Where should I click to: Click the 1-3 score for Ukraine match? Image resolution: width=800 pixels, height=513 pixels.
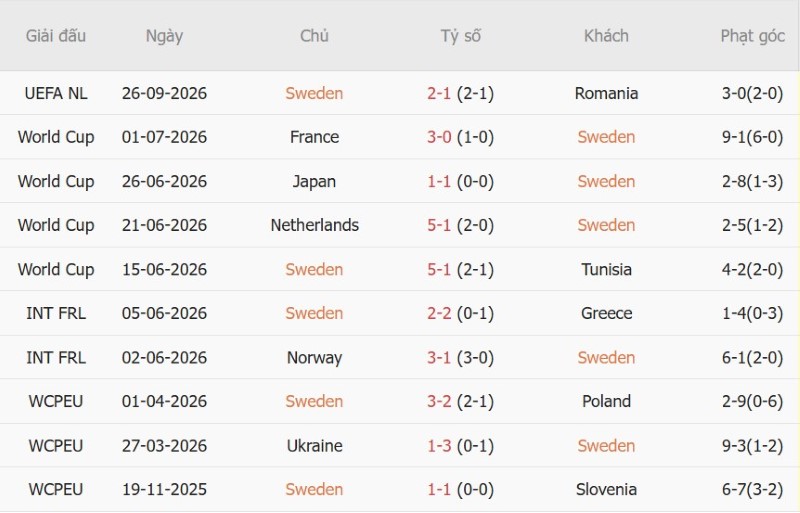439,446
